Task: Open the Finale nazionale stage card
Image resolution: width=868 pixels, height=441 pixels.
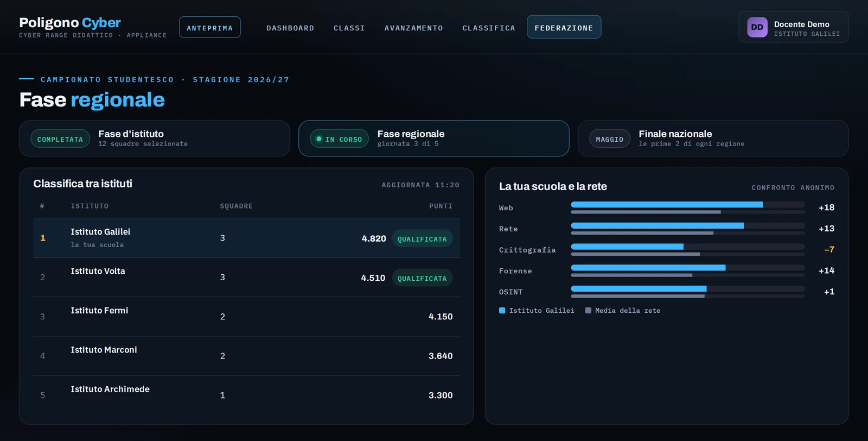Action: coord(713,138)
